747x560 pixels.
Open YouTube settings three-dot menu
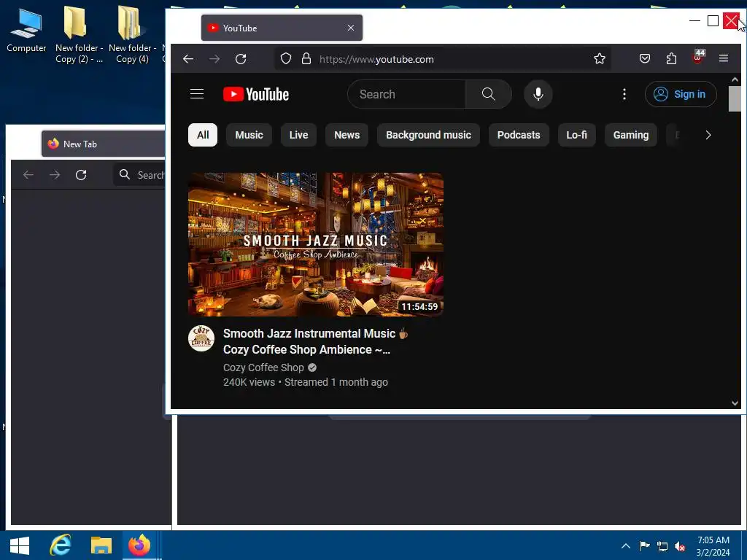[624, 94]
